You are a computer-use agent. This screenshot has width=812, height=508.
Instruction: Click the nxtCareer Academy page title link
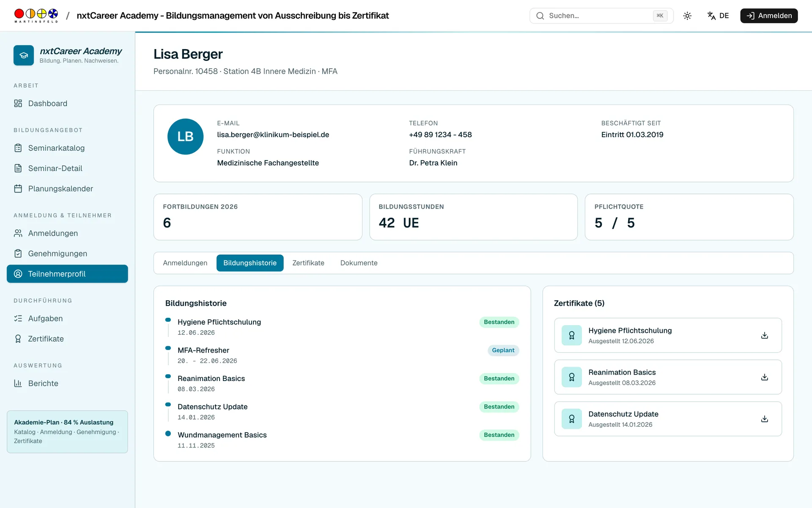233,16
